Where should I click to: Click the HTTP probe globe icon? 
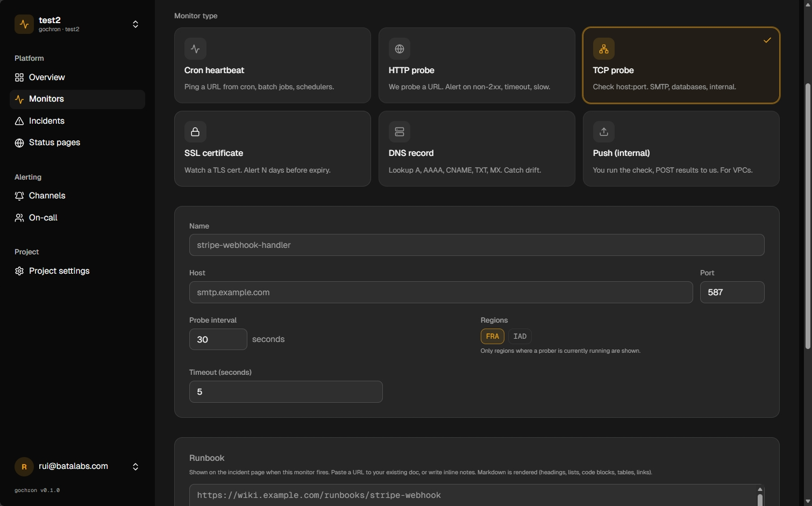pyautogui.click(x=400, y=49)
